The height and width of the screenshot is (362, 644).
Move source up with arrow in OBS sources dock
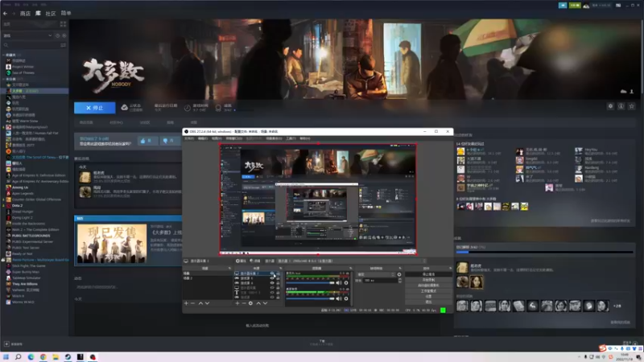pos(258,303)
